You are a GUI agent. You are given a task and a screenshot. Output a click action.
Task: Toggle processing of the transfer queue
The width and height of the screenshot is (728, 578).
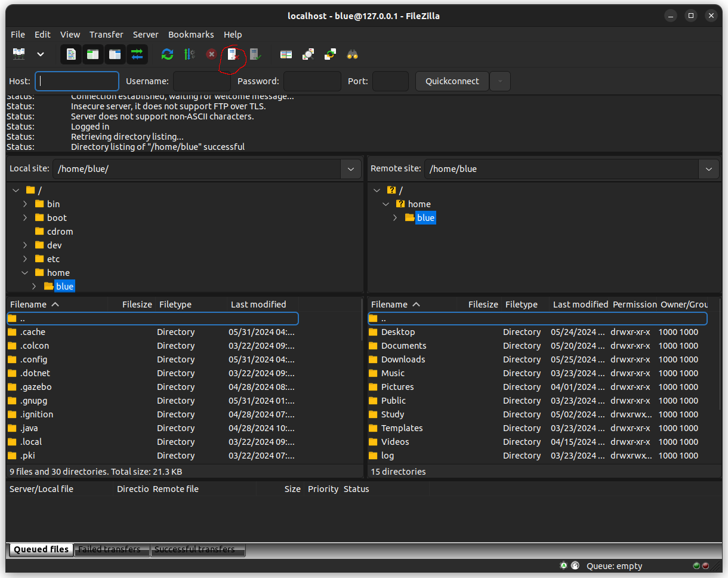coord(190,54)
